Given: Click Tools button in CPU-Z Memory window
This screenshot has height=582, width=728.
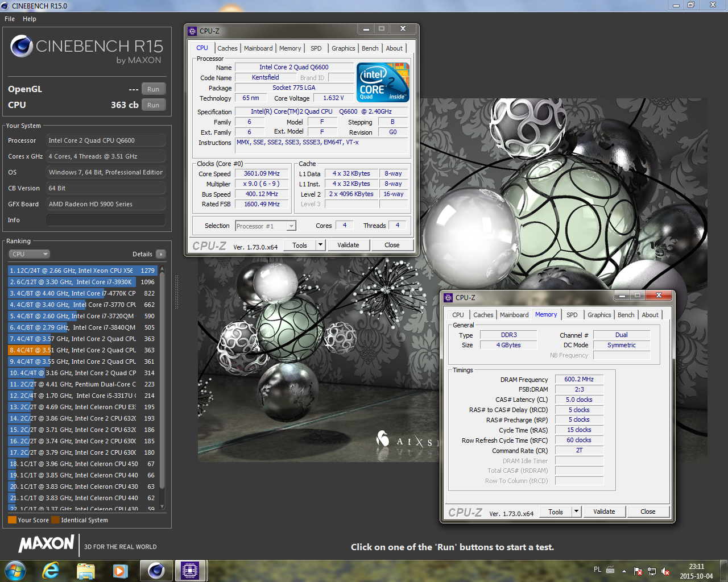Looking at the screenshot, I should click(556, 512).
